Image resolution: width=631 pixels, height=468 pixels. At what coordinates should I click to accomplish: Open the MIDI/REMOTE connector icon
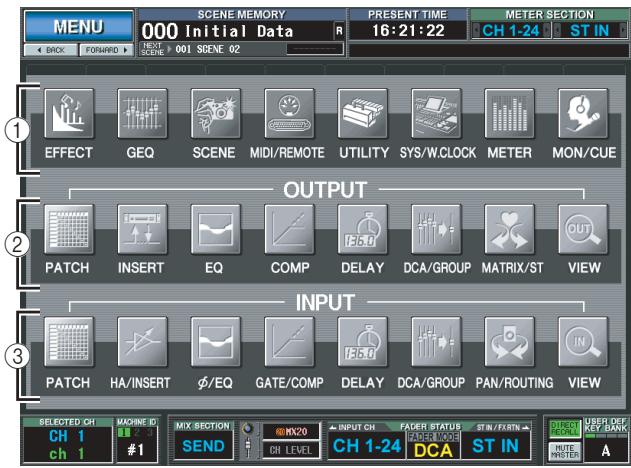[x=289, y=113]
